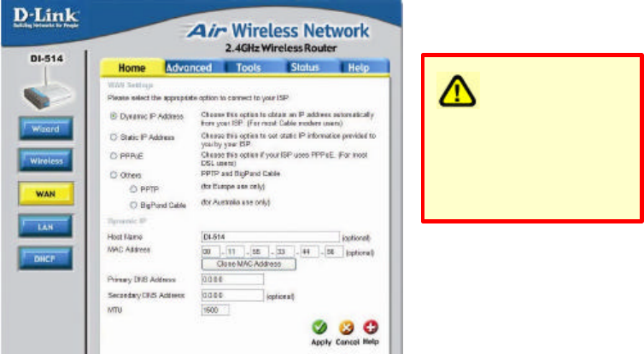Click the green Apply checkmark icon
This screenshot has width=644, height=354.
coord(319,328)
